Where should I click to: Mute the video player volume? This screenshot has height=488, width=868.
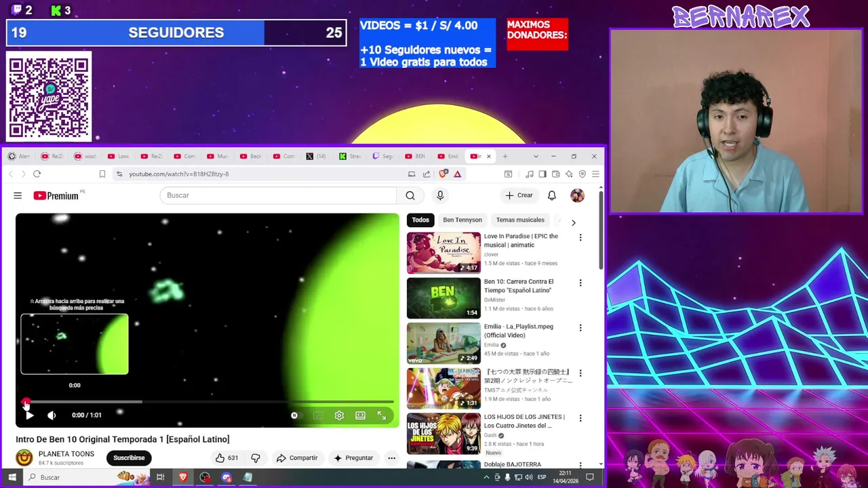point(52,415)
